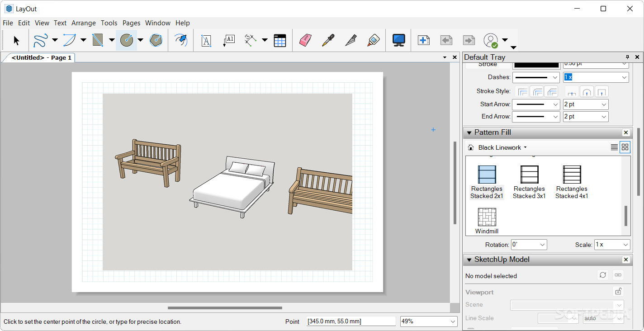Toggle the viewport camera lock icon
The height and width of the screenshot is (331, 644).
(618, 292)
